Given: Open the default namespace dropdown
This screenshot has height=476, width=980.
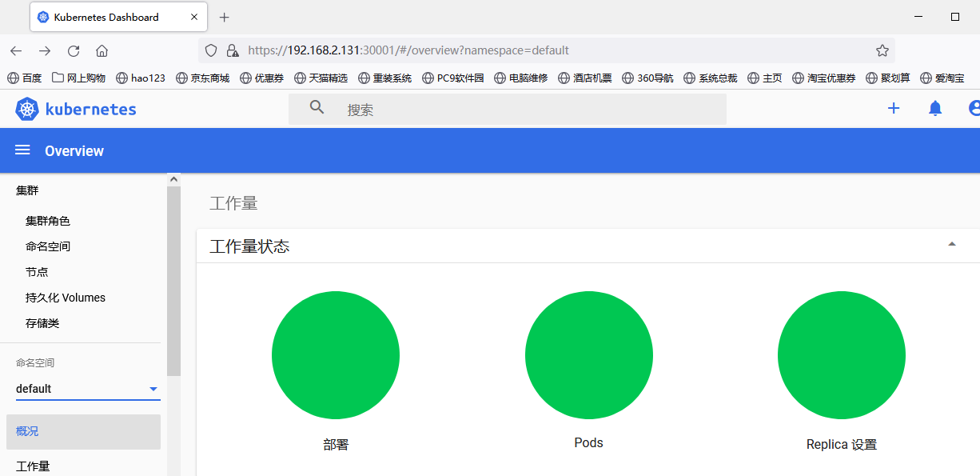Looking at the screenshot, I should point(88,389).
